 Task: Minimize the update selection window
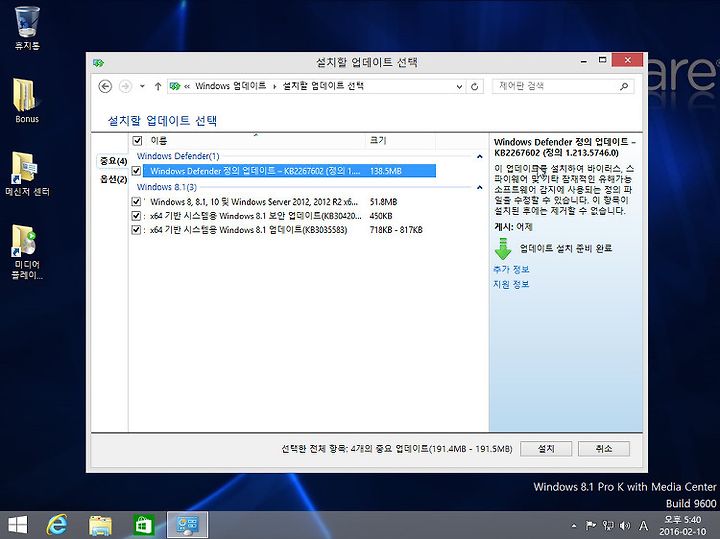coord(584,60)
